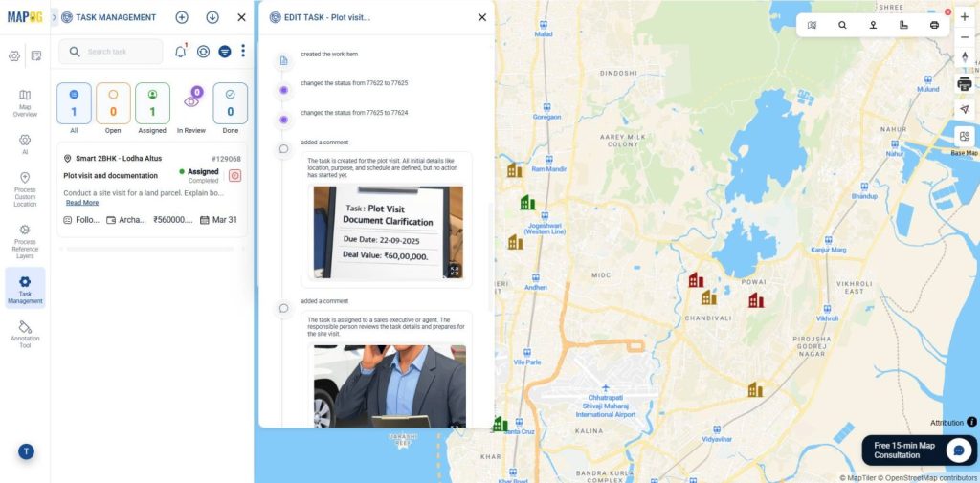This screenshot has width=980, height=483.
Task: Open Process Custom Location
Action: click(x=25, y=190)
